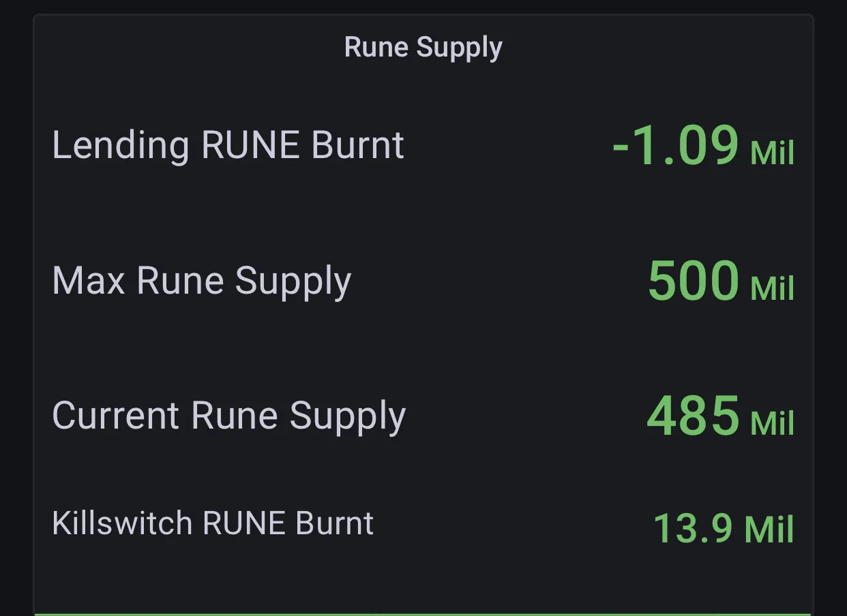This screenshot has width=847, height=616.
Task: Select the -1.09 value
Action: pyautogui.click(x=675, y=146)
